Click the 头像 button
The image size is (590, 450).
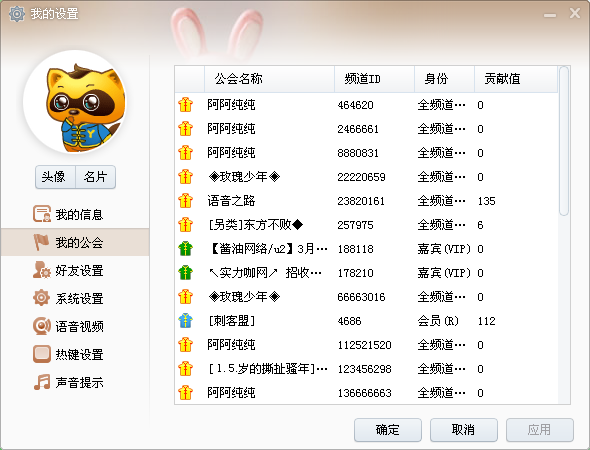pyautogui.click(x=56, y=177)
